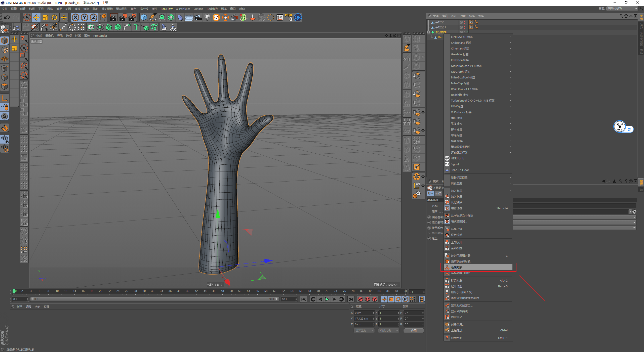Add a Cube primitive from toolbar
This screenshot has height=352, width=644.
pos(144,17)
